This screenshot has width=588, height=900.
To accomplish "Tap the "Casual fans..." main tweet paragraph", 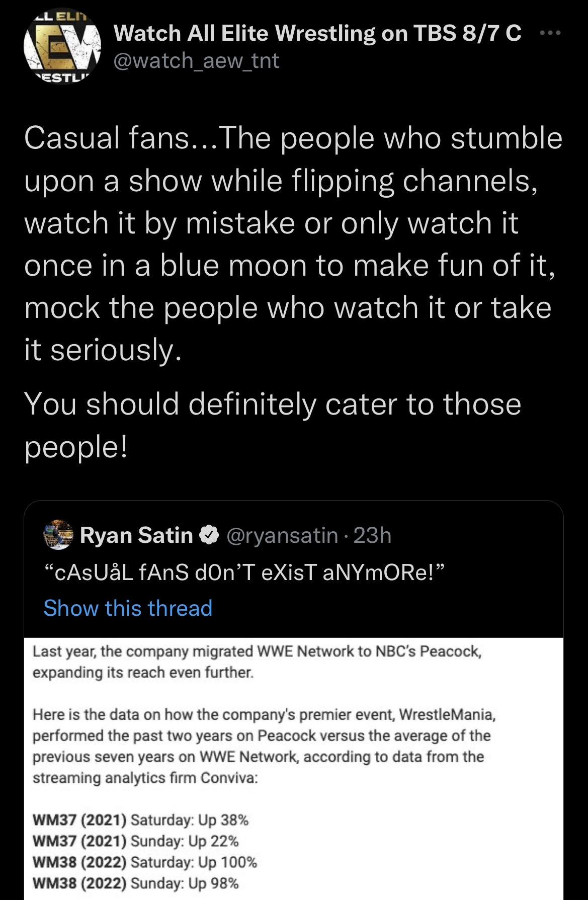I will click(293, 244).
